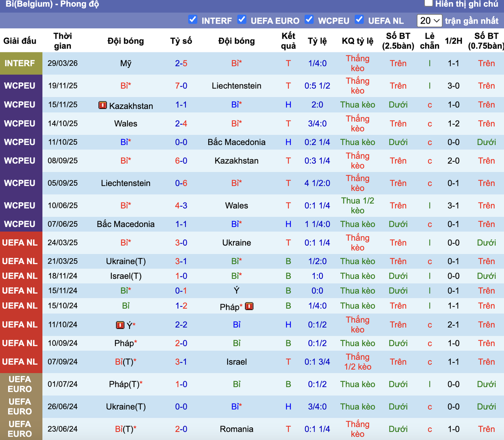504x440 pixels.
Task: Click the 0-1 score against Ý
Action: pyautogui.click(x=181, y=290)
